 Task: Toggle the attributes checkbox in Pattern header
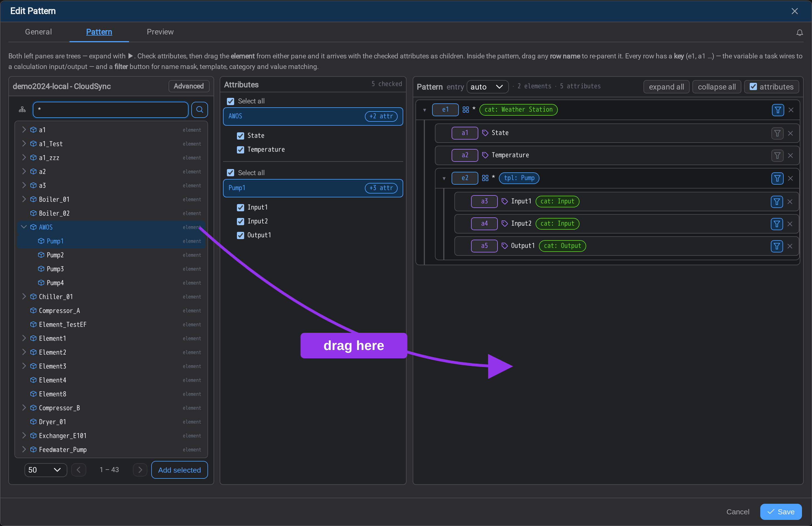(x=753, y=87)
